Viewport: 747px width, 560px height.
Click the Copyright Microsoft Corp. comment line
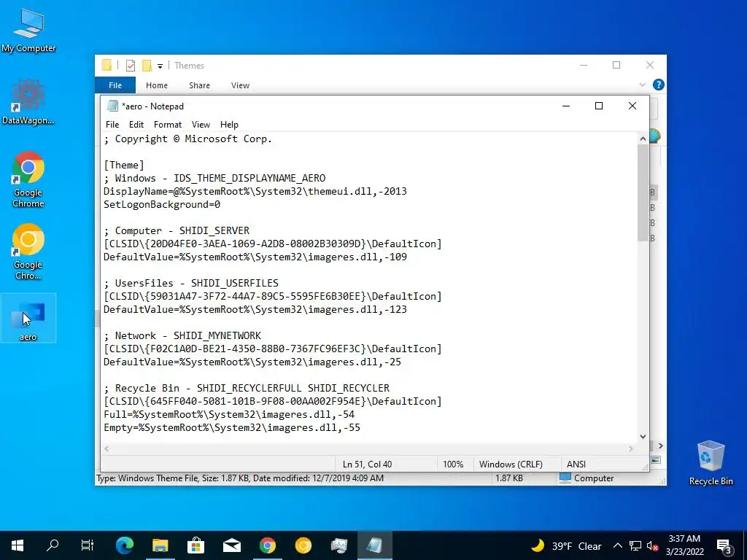(187, 139)
